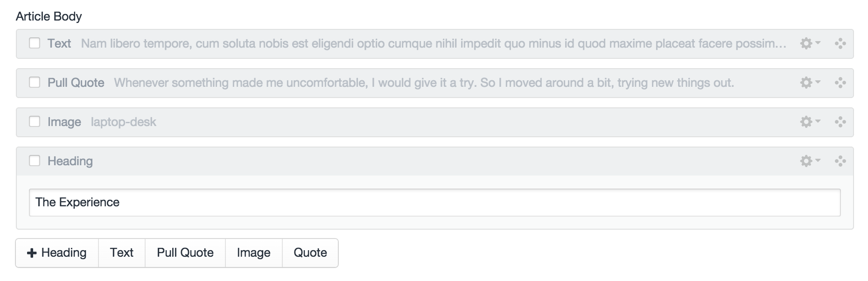Viewport: 868px width, 281px height.
Task: Click the move handle on the Text block
Action: (840, 43)
